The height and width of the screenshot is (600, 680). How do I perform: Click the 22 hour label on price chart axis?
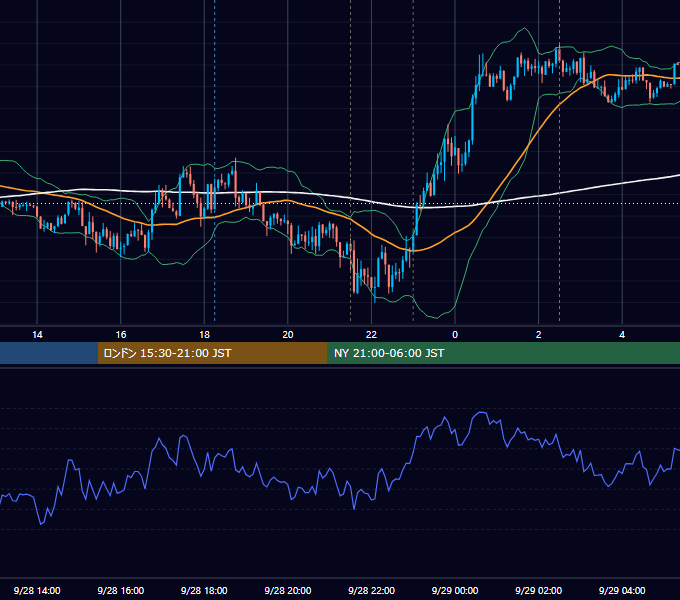pyautogui.click(x=371, y=335)
